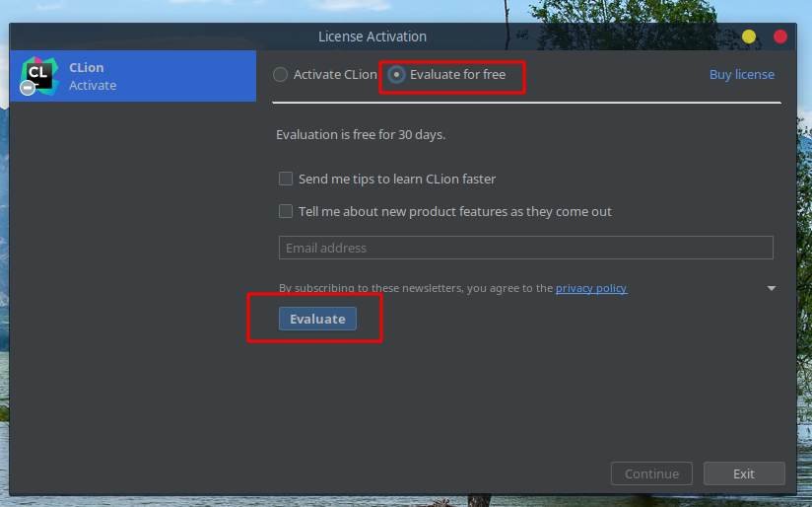Click the greyed-out Continue button
Viewport: 812px width, 507px height.
[651, 473]
